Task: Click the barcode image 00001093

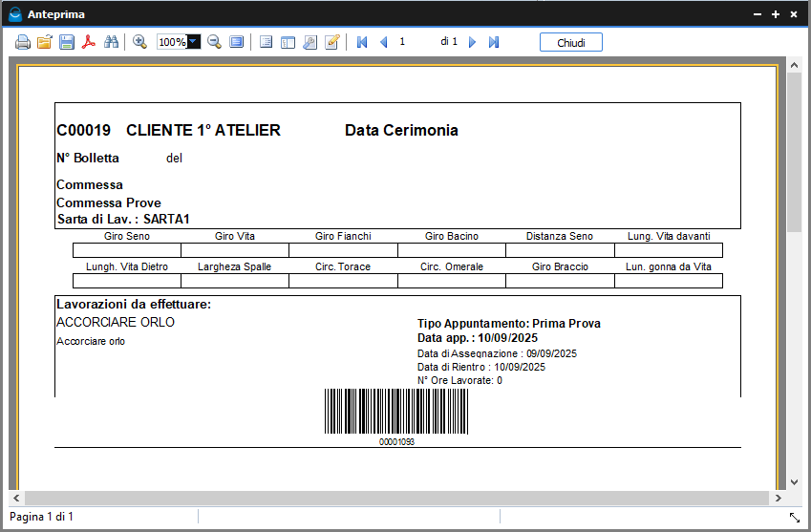Action: coord(396,412)
